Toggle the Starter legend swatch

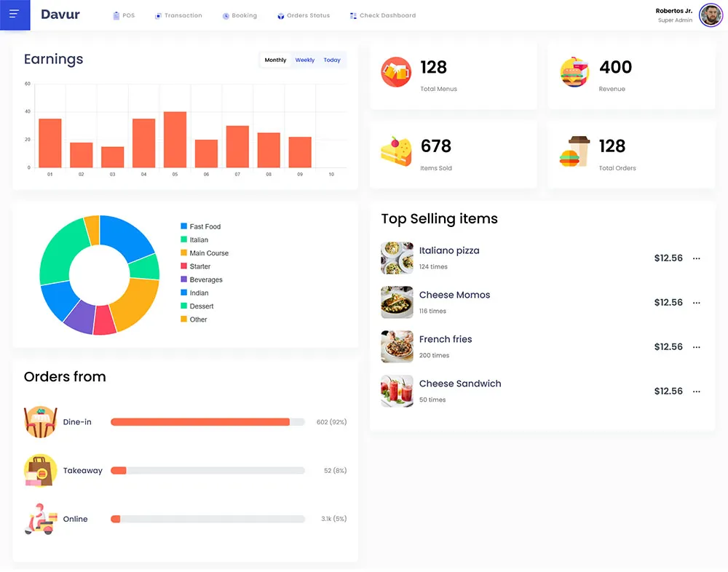[x=184, y=266]
